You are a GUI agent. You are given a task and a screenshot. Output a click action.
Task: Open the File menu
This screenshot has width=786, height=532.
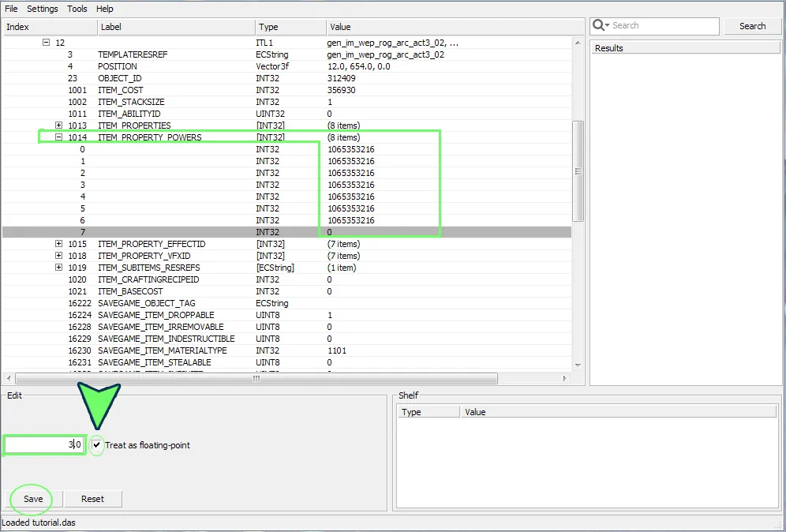[11, 9]
